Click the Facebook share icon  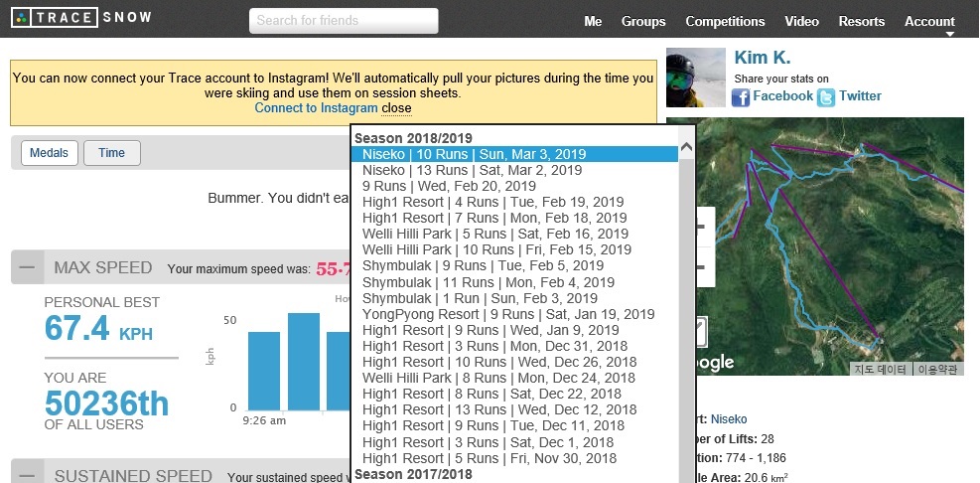click(x=741, y=97)
